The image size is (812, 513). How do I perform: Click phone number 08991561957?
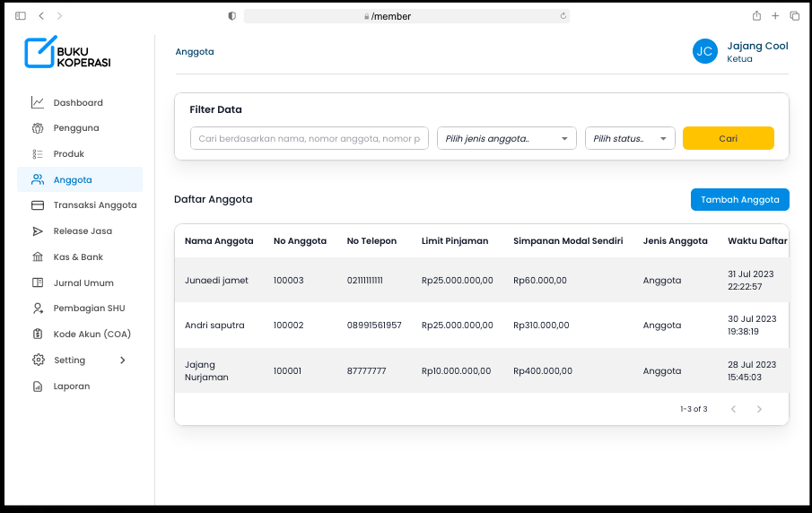tap(374, 326)
